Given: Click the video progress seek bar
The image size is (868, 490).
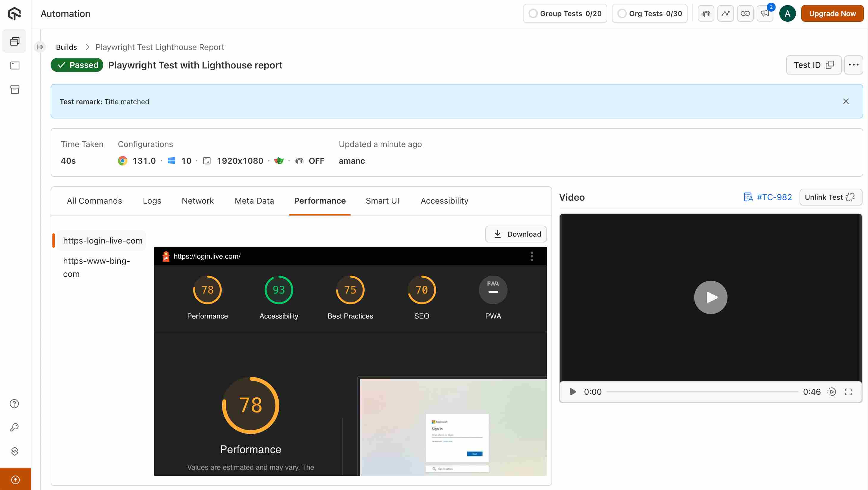Looking at the screenshot, I should pyautogui.click(x=702, y=391).
